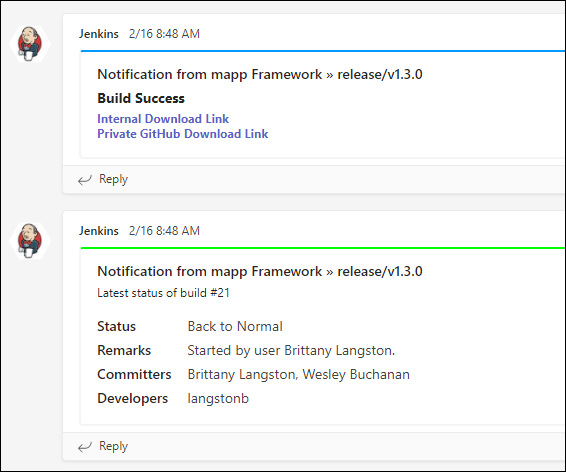566x472 pixels.
Task: Click the Committers names Brittany Langston, Wesley Buchanan
Action: pos(299,375)
